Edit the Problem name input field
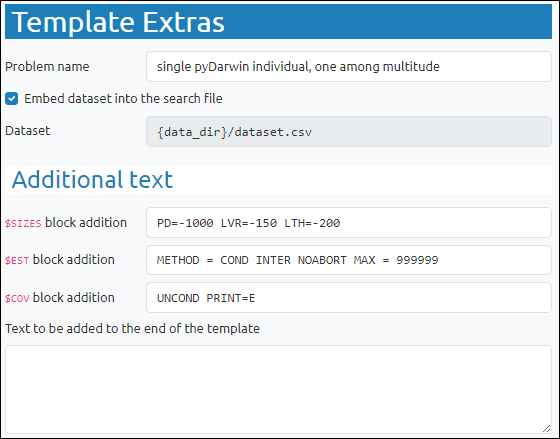 pyautogui.click(x=349, y=67)
